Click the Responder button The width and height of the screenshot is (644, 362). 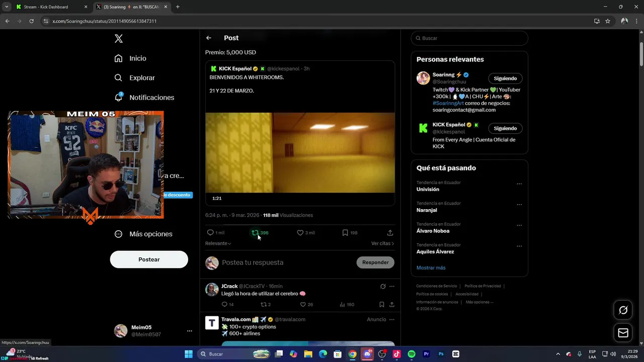click(x=375, y=262)
